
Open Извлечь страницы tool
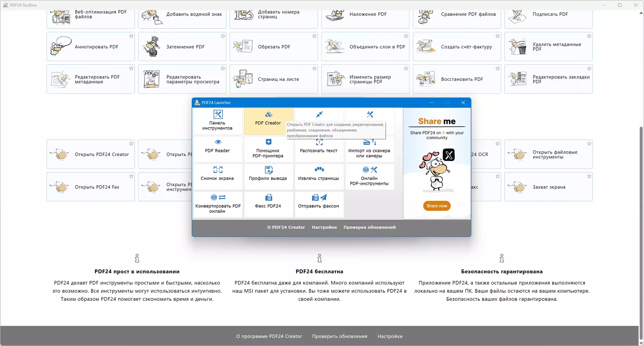pyautogui.click(x=319, y=176)
